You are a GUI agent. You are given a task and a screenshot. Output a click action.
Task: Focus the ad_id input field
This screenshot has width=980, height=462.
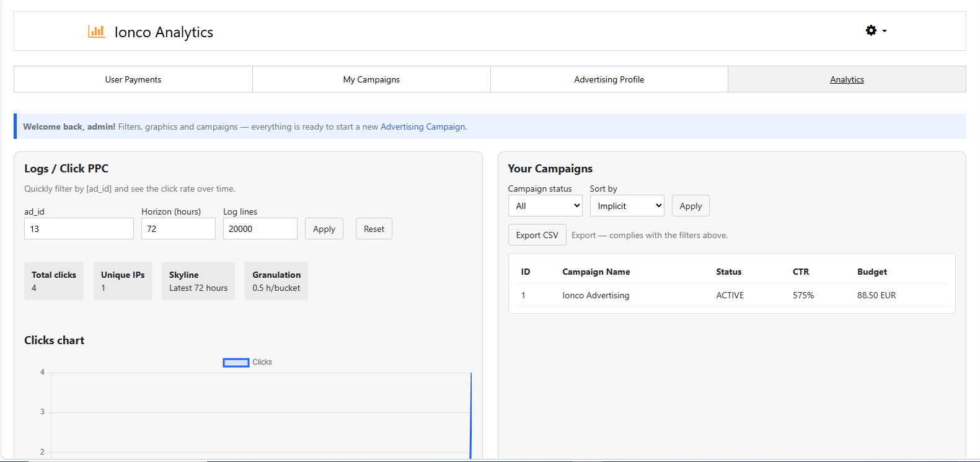[x=79, y=229]
